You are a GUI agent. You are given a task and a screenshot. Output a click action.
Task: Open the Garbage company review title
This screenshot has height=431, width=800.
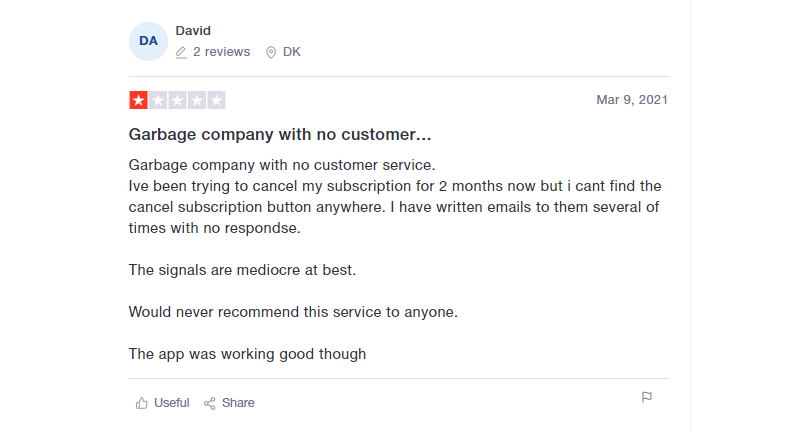[280, 134]
